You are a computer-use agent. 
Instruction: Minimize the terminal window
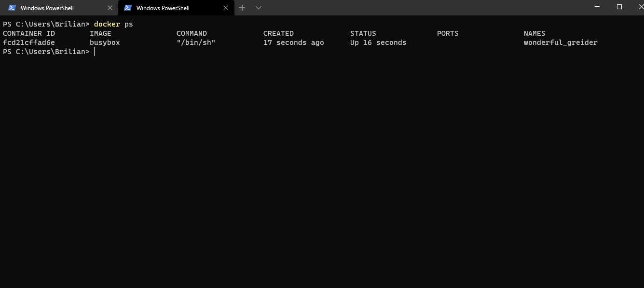click(598, 7)
